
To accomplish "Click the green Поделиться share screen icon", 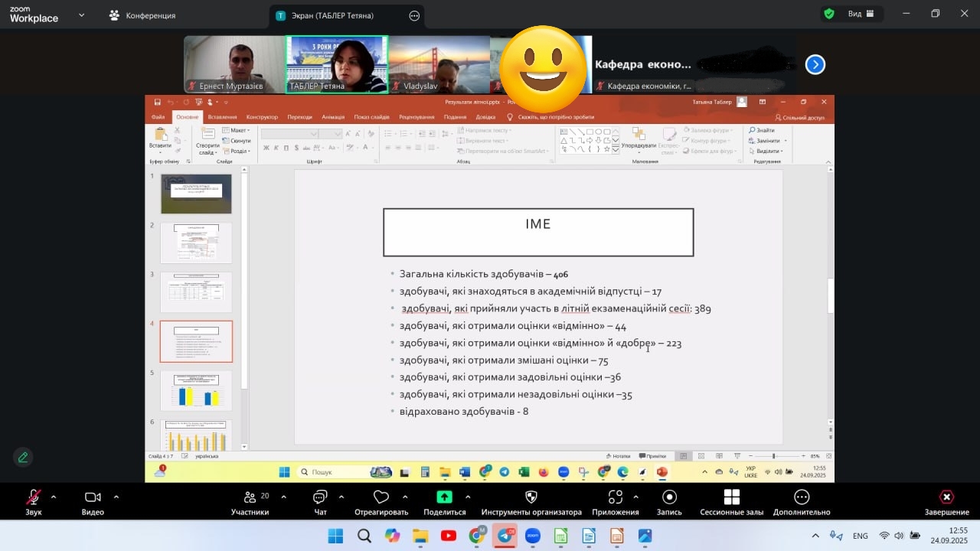I will 444,499.
